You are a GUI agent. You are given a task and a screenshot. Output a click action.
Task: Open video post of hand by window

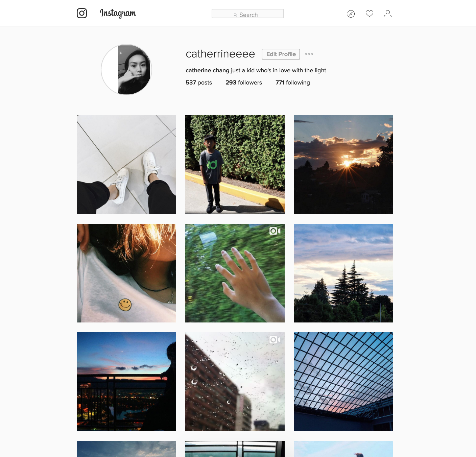[235, 273]
